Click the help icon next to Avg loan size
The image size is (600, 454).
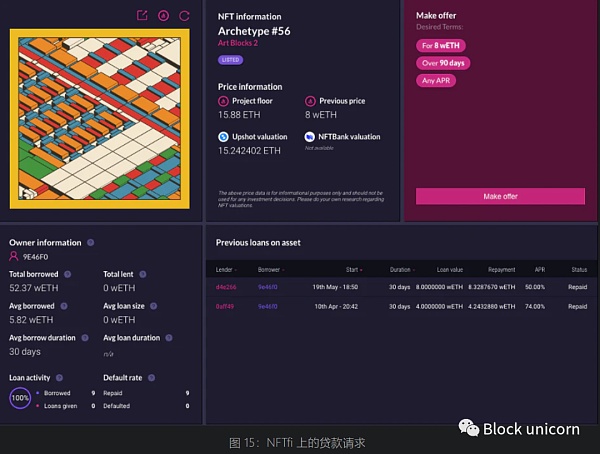pos(153,306)
